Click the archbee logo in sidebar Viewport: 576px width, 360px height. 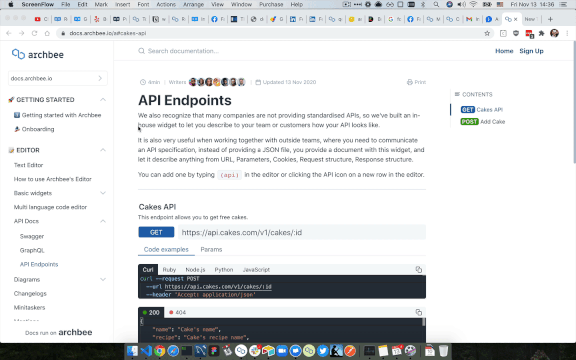pyautogui.click(x=38, y=54)
